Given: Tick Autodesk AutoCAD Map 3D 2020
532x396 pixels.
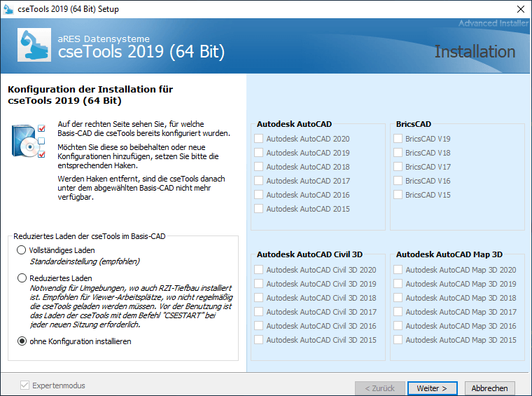Looking at the screenshot, I should (x=398, y=270).
